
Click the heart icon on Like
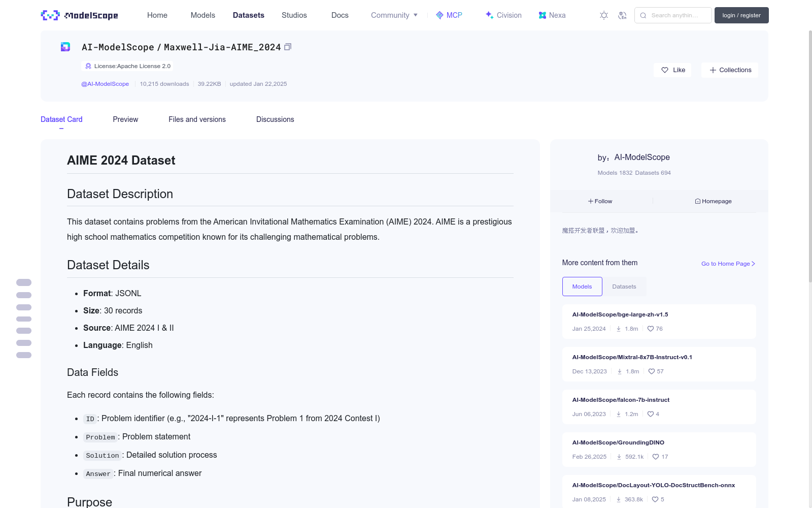pyautogui.click(x=665, y=70)
